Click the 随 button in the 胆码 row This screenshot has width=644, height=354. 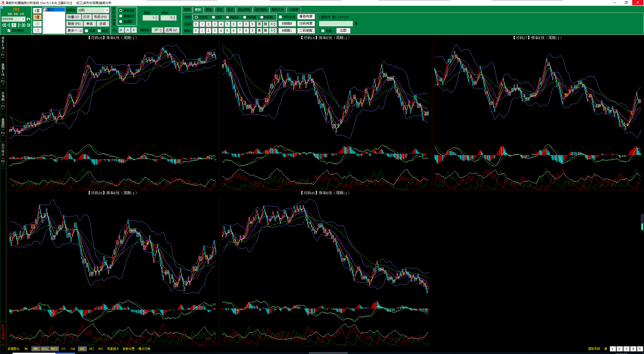[265, 24]
